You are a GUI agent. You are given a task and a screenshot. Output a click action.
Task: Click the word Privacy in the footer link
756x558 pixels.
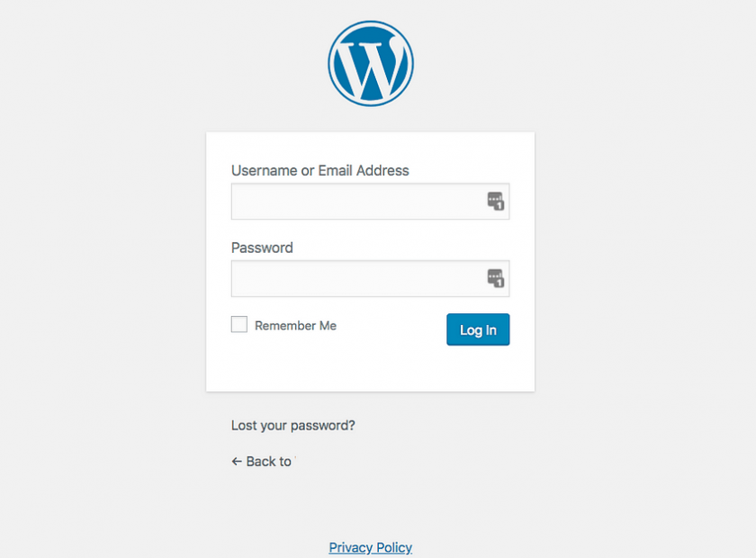click(349, 547)
